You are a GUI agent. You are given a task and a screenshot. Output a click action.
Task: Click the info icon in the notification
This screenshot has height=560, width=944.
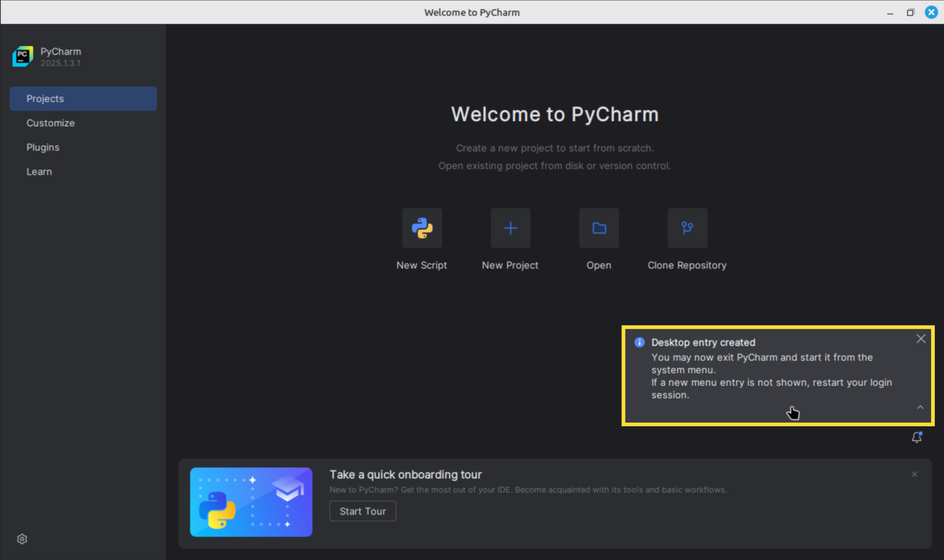(x=639, y=342)
